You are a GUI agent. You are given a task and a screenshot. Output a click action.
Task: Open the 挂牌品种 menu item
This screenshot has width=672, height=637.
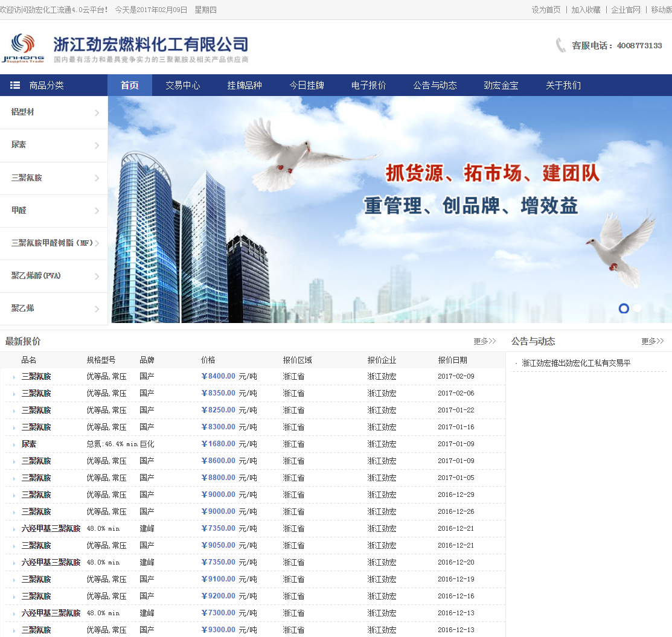(x=245, y=85)
